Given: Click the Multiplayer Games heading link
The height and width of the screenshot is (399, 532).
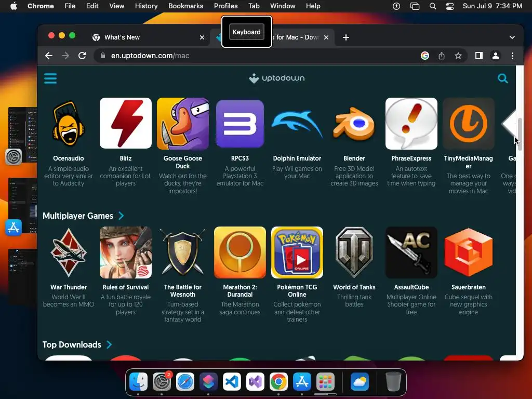Looking at the screenshot, I should [x=78, y=216].
